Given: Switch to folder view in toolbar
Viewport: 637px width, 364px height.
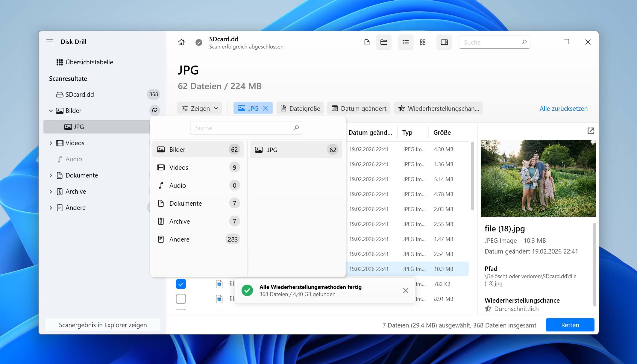Looking at the screenshot, I should click(384, 42).
